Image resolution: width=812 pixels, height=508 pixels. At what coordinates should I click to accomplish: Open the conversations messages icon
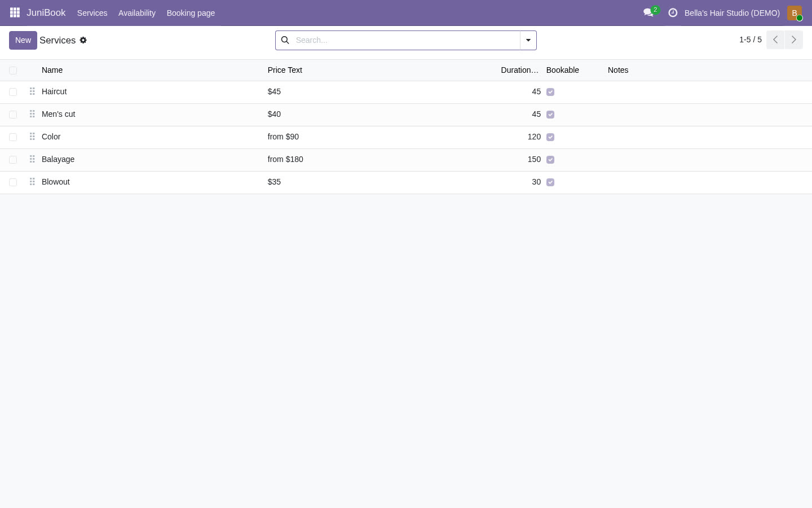click(x=648, y=12)
